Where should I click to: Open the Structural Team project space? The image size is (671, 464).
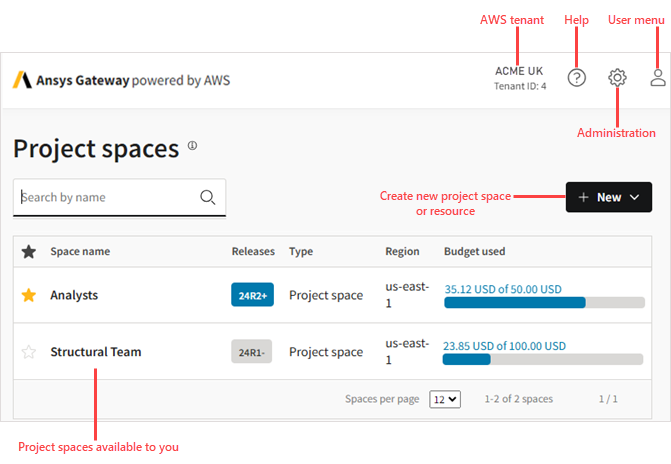point(96,352)
